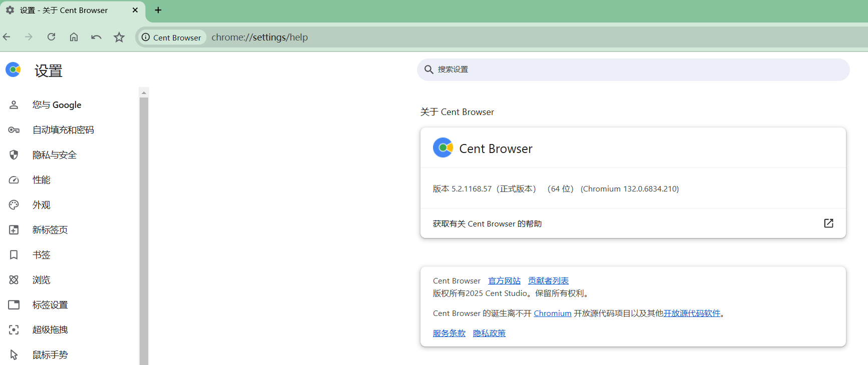868x365 pixels.
Task: Click the plus-box icon next to 新标签页
Action: [x=14, y=230]
